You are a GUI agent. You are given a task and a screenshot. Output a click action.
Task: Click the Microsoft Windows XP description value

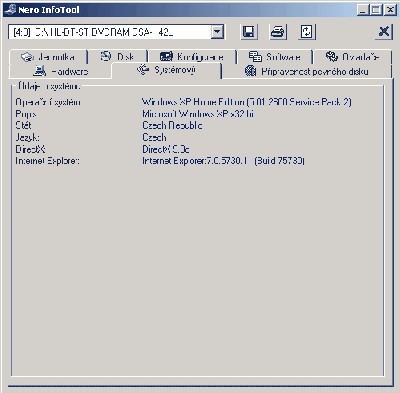[198, 114]
